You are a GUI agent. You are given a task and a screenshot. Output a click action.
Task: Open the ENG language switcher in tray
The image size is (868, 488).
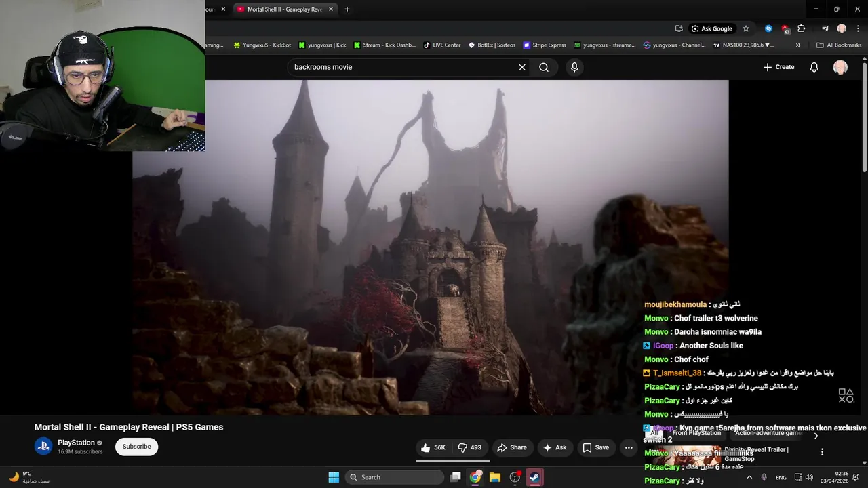coord(781,477)
